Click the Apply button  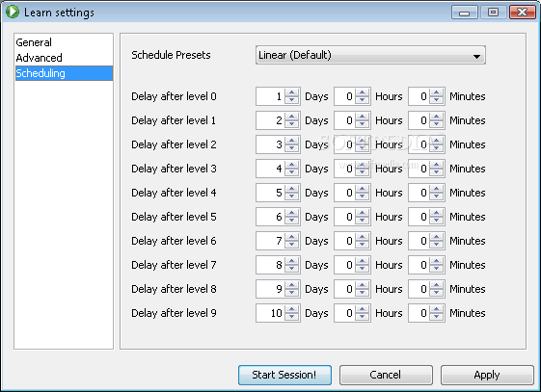[487, 375]
